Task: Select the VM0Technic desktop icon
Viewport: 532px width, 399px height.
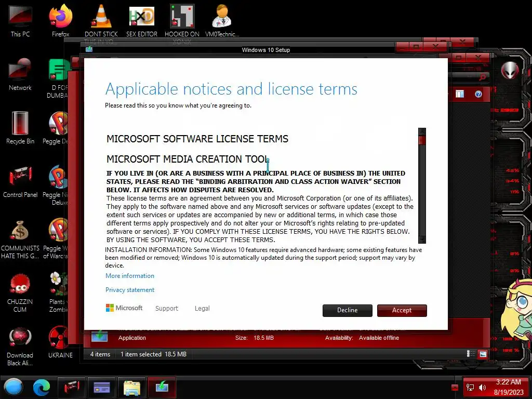Action: (222, 20)
